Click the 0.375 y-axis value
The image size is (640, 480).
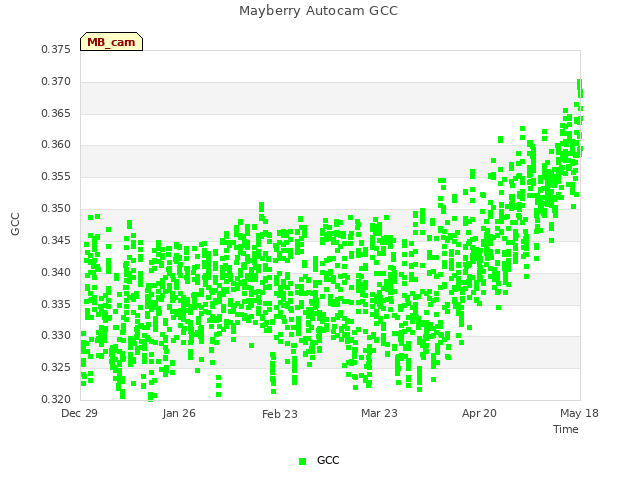point(56,49)
